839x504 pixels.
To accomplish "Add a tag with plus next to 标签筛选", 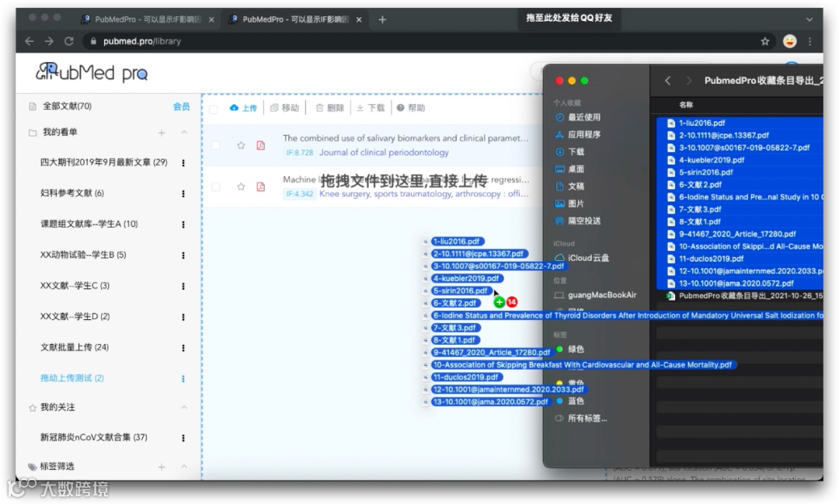I will pos(162,467).
